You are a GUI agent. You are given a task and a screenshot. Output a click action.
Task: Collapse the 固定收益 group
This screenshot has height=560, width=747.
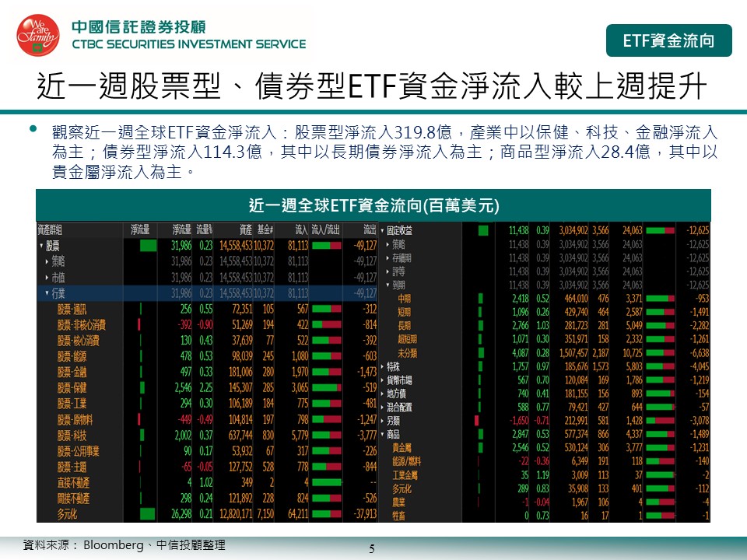tap(381, 231)
